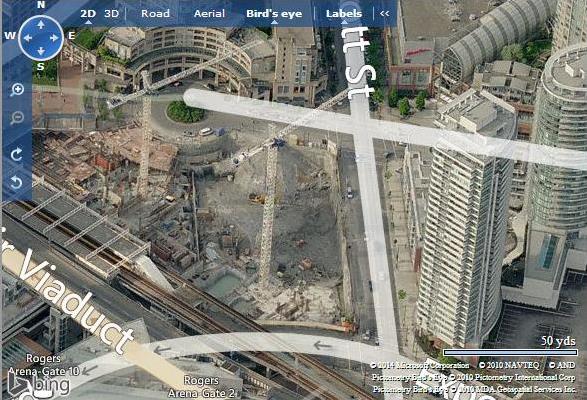The height and width of the screenshot is (400, 587).
Task: Open the Bing logo link
Action: coord(39,385)
